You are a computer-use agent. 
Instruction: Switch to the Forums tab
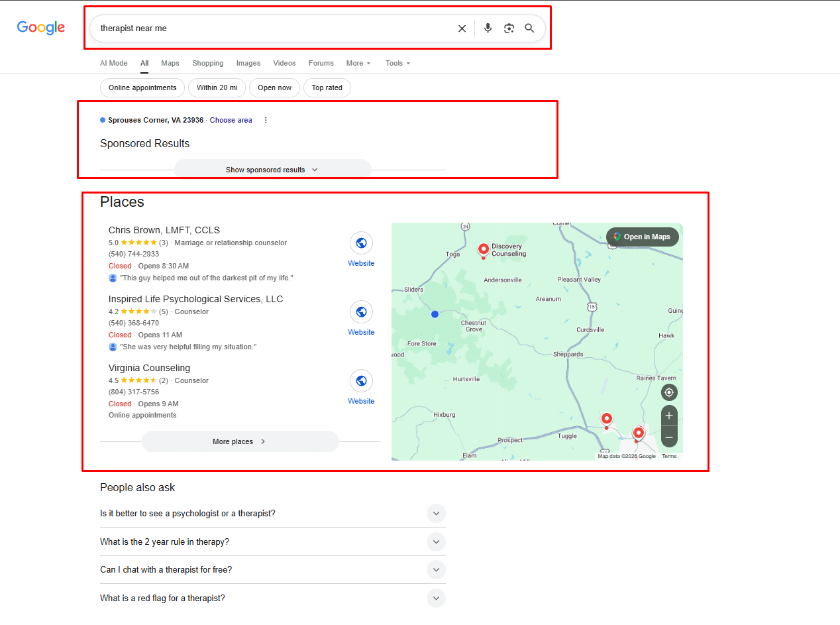321,63
